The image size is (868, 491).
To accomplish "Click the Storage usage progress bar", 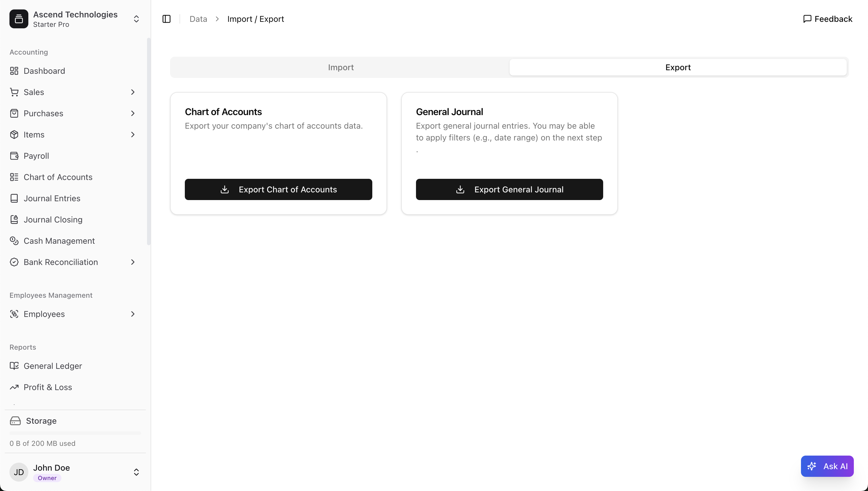I will tap(75, 433).
